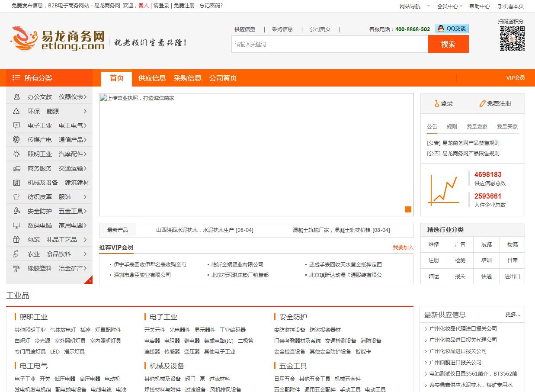
Task: Open the VIP会员 link
Action: point(516,78)
